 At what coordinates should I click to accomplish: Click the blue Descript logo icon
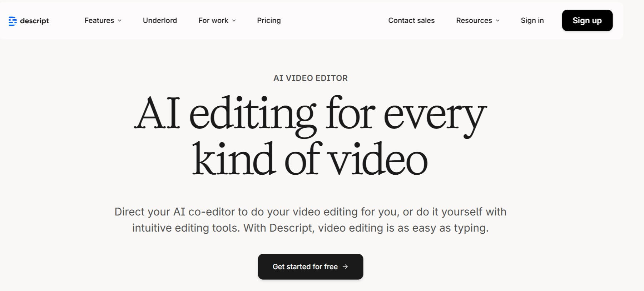coord(13,21)
